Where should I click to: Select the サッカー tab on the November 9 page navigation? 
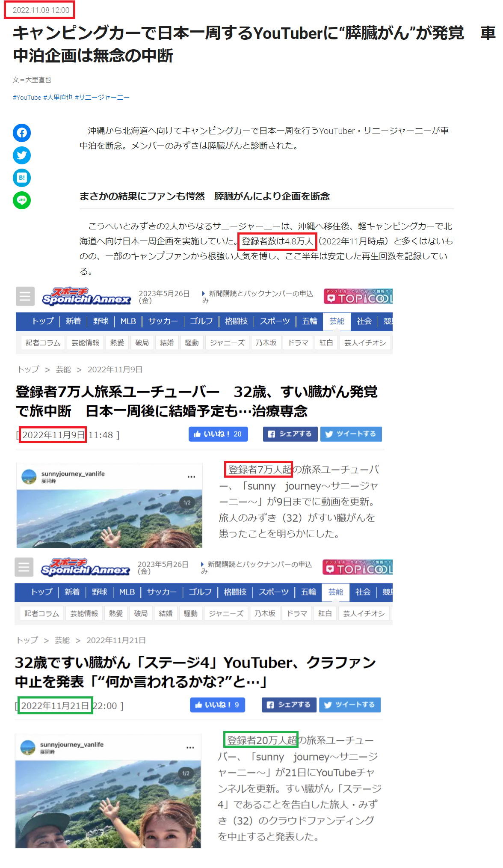coord(163,321)
